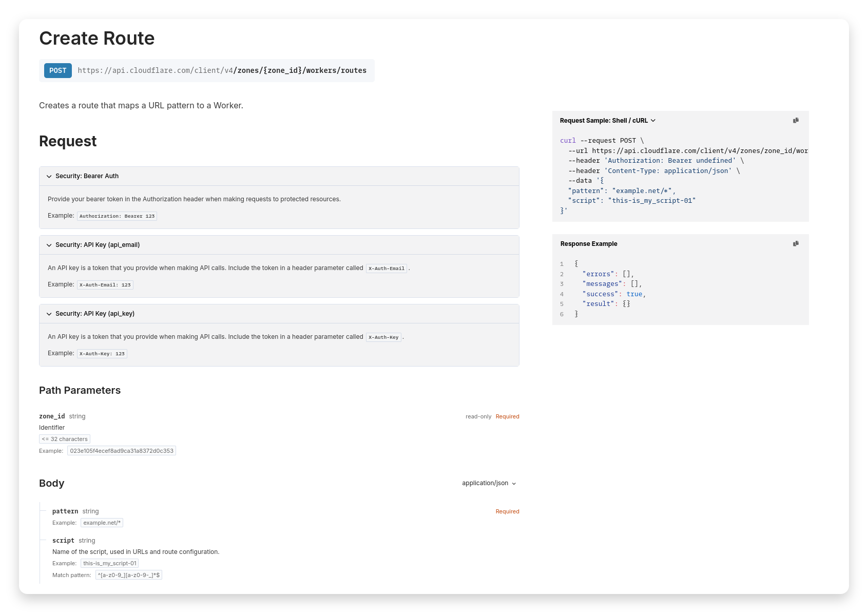Image resolution: width=868 pixels, height=613 pixels.
Task: Click the "pattern" line in request data
Action: (x=622, y=191)
